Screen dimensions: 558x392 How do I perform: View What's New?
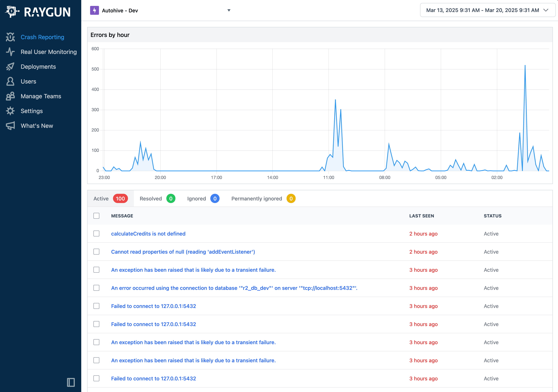click(37, 126)
